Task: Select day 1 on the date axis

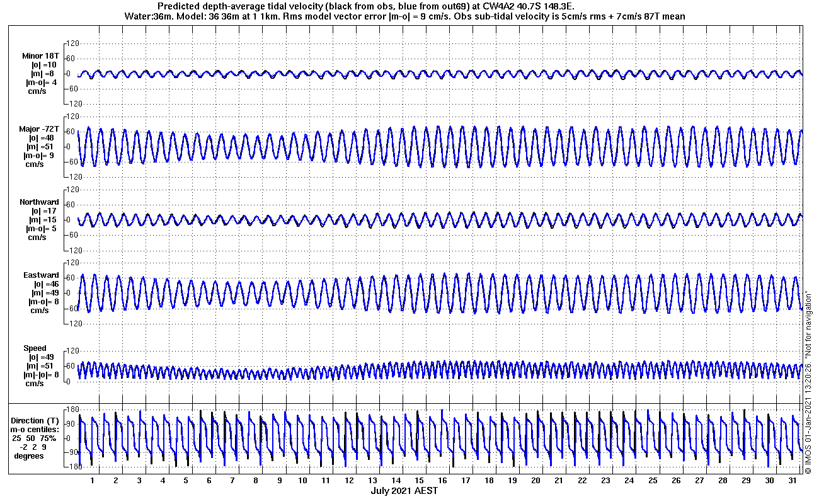Action: 93,480
